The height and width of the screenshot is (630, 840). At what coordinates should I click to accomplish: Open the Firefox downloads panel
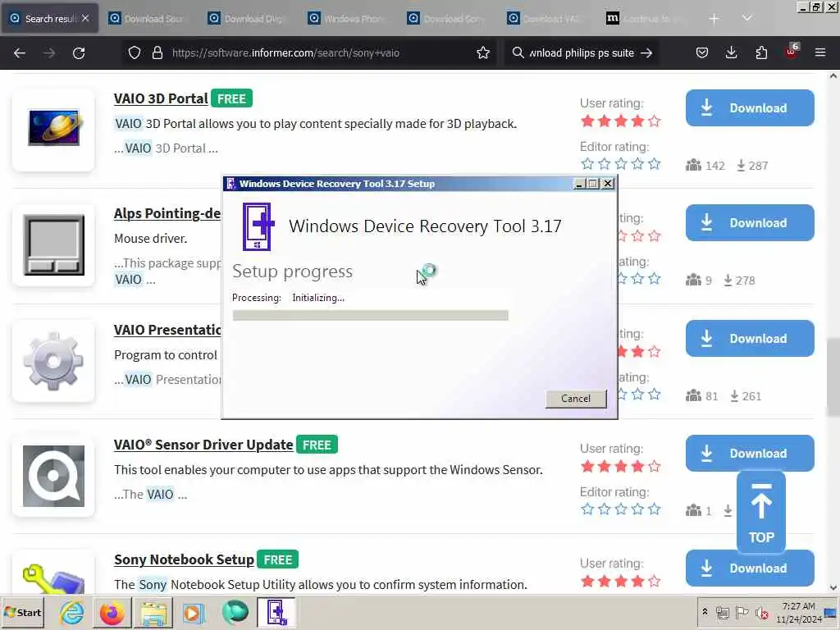731,53
